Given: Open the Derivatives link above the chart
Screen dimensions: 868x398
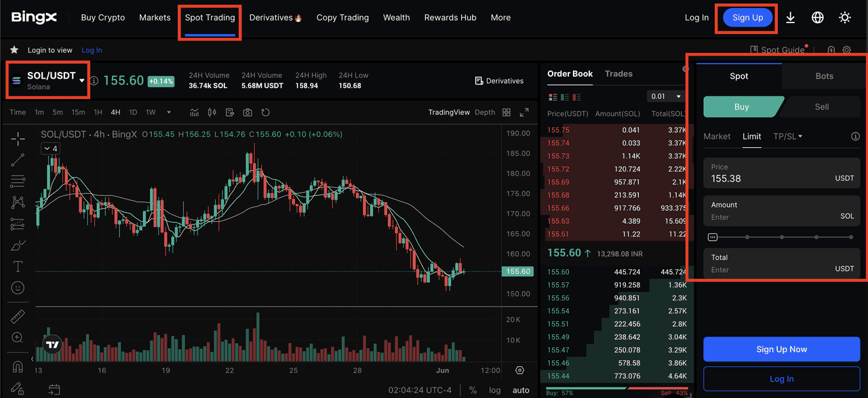Looking at the screenshot, I should tap(499, 81).
